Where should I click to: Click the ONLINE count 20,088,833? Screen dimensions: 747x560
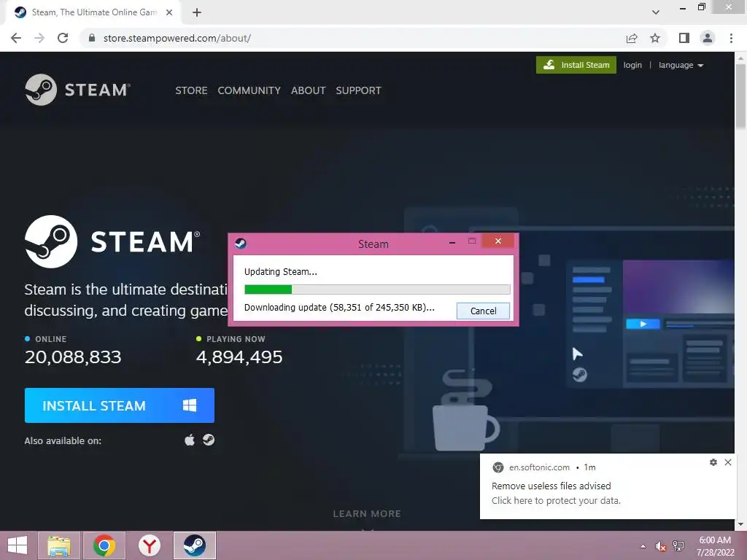click(x=73, y=357)
